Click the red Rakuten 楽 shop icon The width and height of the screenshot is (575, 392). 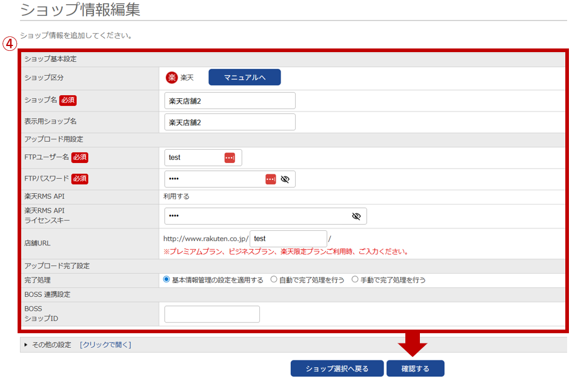coord(171,78)
